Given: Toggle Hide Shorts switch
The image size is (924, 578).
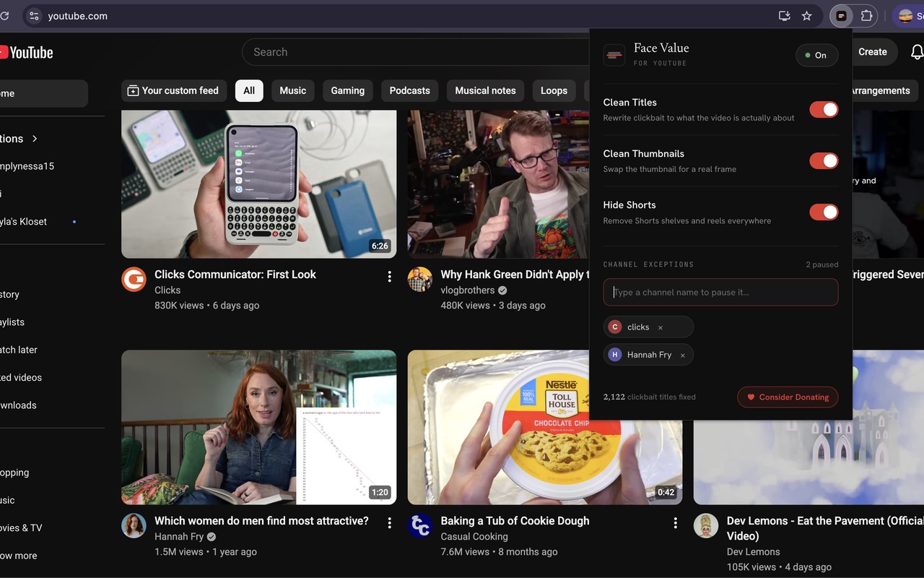Looking at the screenshot, I should tap(824, 212).
